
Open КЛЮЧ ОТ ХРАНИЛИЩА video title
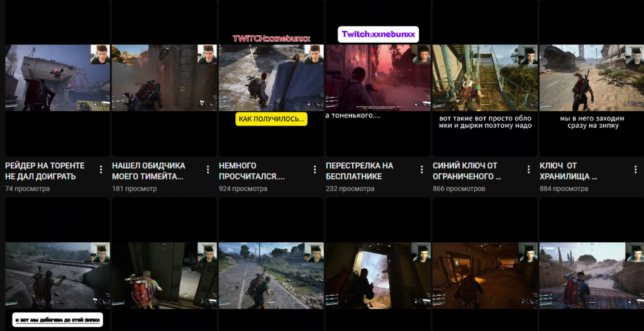click(569, 171)
